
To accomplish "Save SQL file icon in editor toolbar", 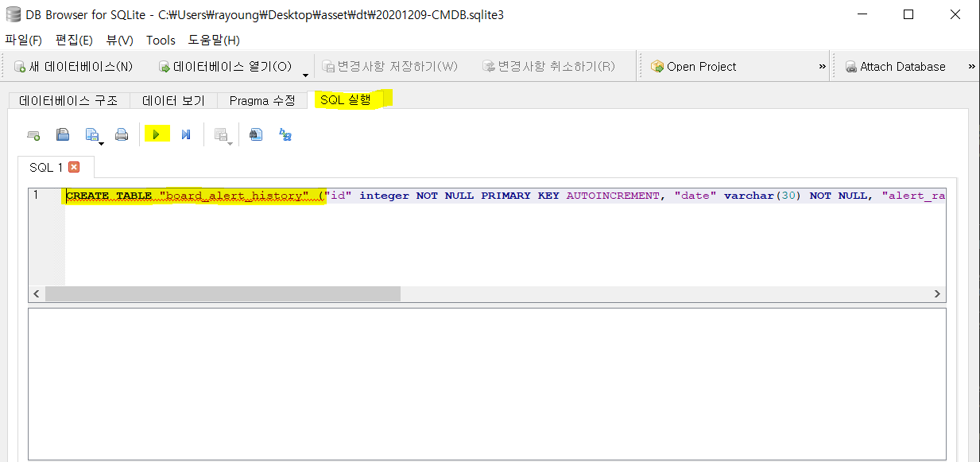I will (91, 135).
